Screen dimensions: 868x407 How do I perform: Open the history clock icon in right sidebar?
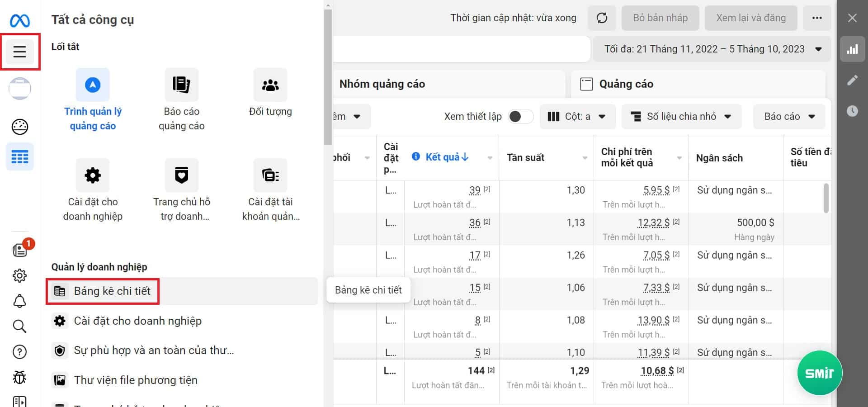[x=852, y=111]
